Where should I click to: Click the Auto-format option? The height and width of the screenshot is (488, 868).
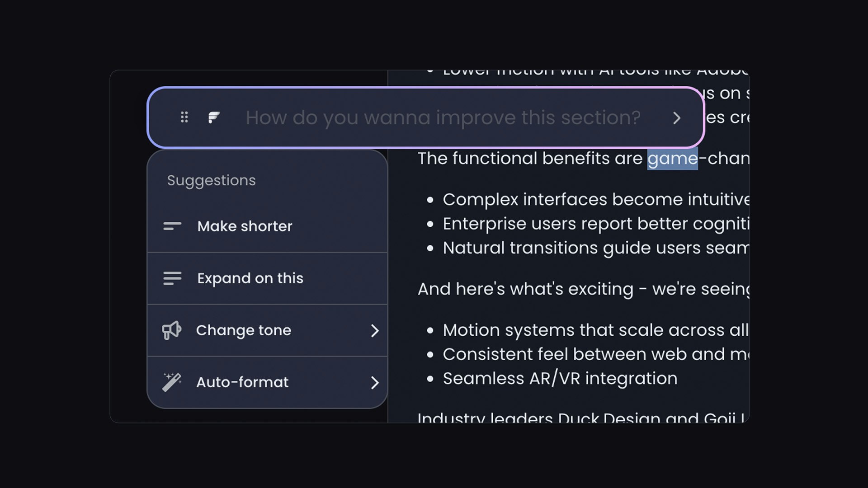(x=242, y=382)
